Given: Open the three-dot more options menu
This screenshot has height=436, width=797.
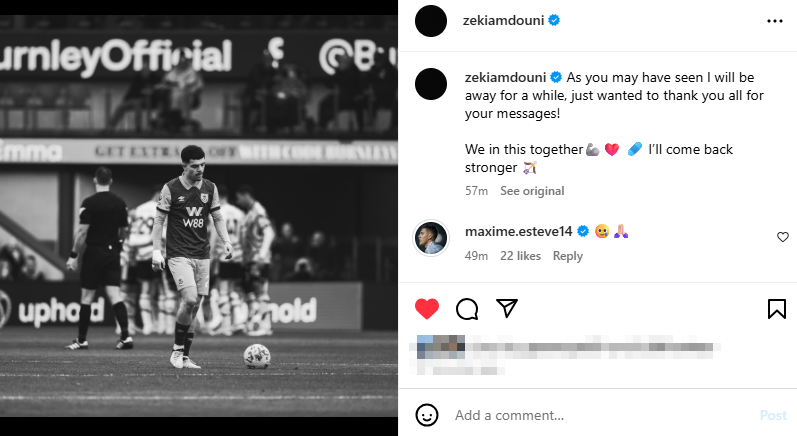Looking at the screenshot, I should click(775, 20).
